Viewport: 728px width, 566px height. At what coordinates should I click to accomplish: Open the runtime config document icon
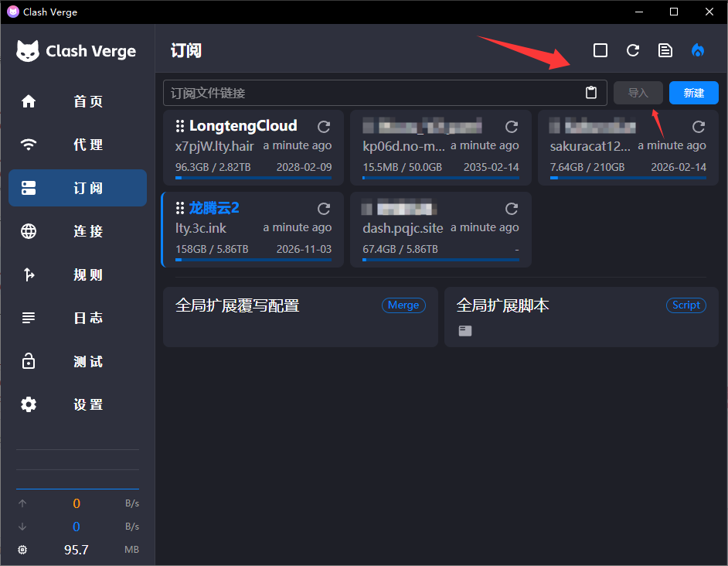click(x=665, y=50)
